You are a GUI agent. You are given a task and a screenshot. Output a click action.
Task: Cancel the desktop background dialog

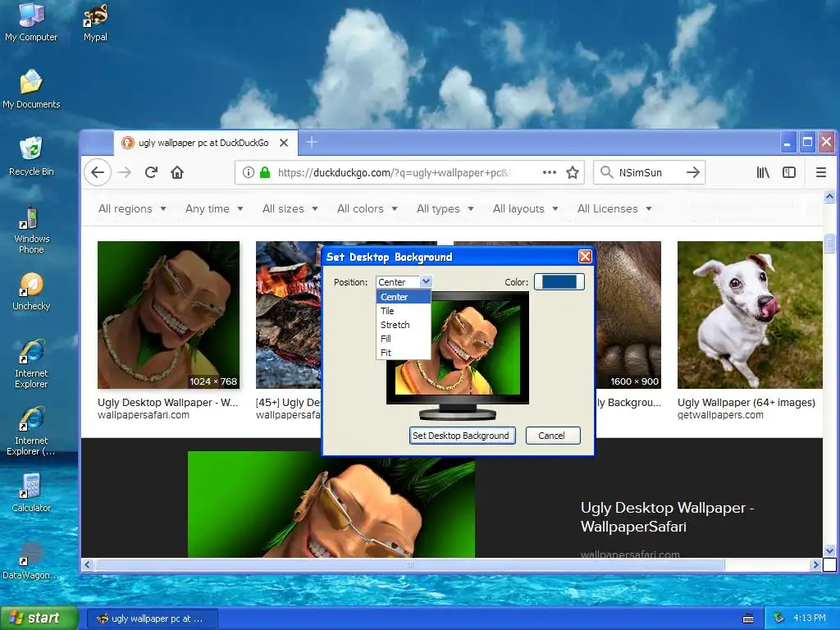click(x=552, y=436)
